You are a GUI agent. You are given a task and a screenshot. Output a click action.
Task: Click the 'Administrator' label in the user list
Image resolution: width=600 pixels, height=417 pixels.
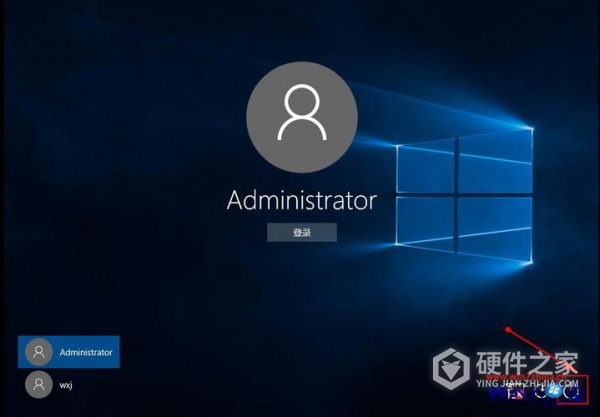(86, 352)
